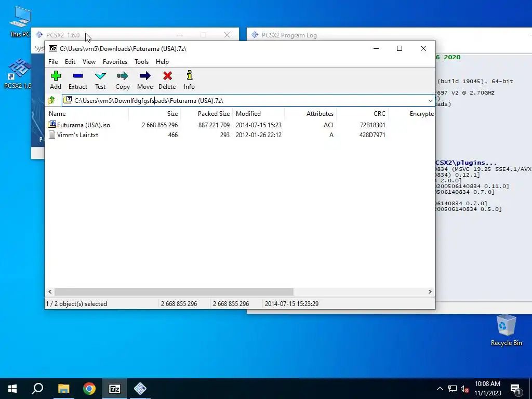Click the horizontal scrollbar thumb
Image resolution: width=532 pixels, height=399 pixels.
(x=174, y=291)
